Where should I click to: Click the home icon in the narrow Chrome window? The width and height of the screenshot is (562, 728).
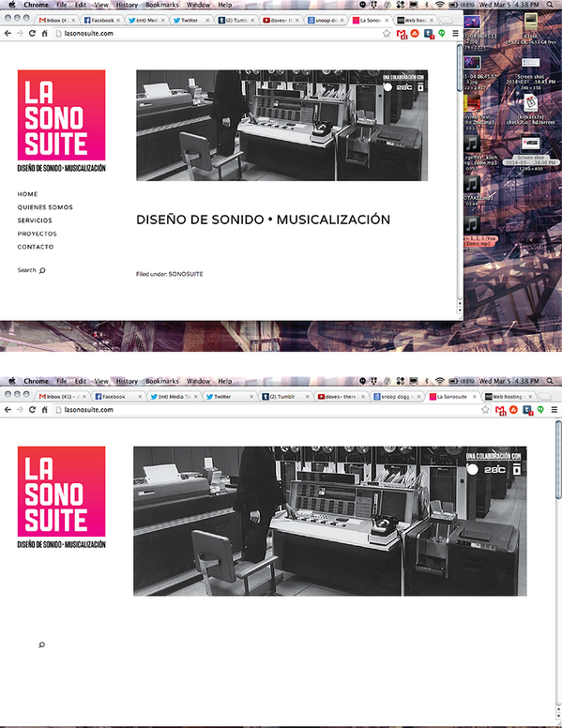coord(45,34)
